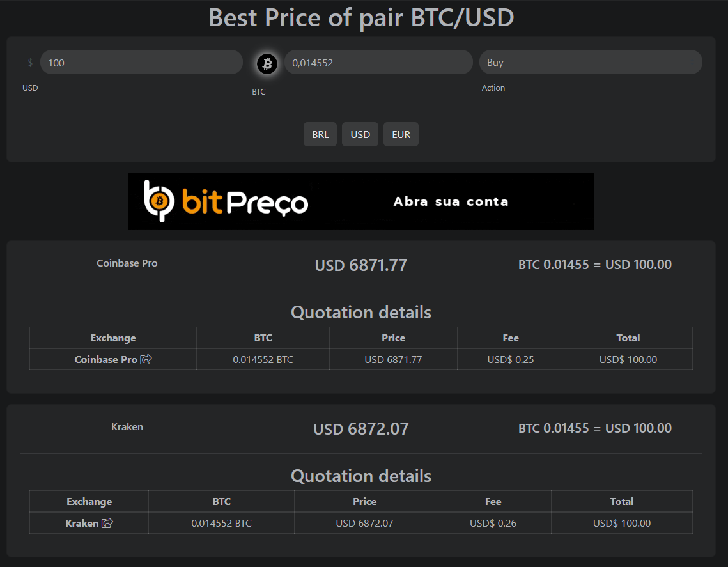The image size is (728, 567).
Task: Click the Kraken exchange heading
Action: point(127,427)
